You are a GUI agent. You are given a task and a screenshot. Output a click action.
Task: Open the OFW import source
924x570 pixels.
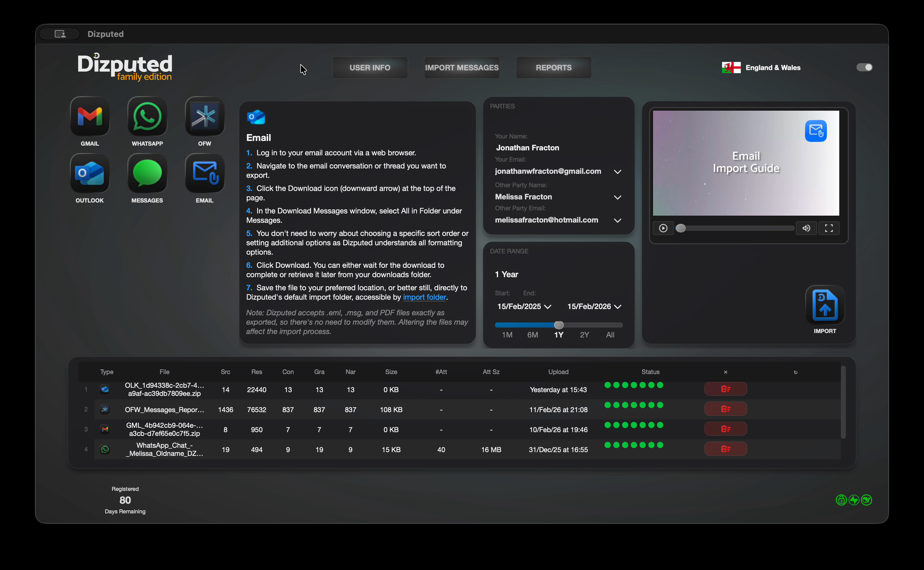[x=204, y=116]
